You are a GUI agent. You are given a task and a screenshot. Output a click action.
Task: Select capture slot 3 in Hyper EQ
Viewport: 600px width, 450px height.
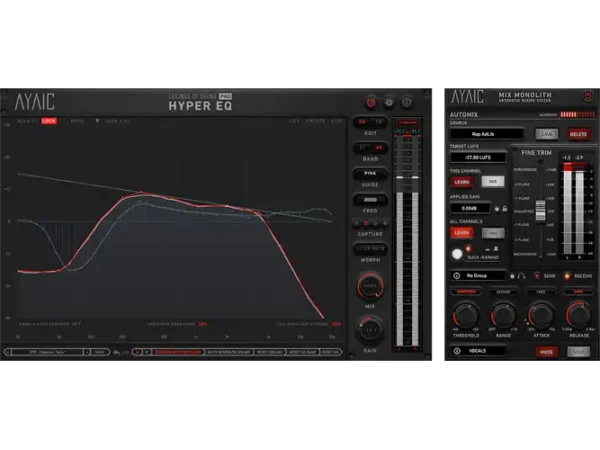point(375,223)
